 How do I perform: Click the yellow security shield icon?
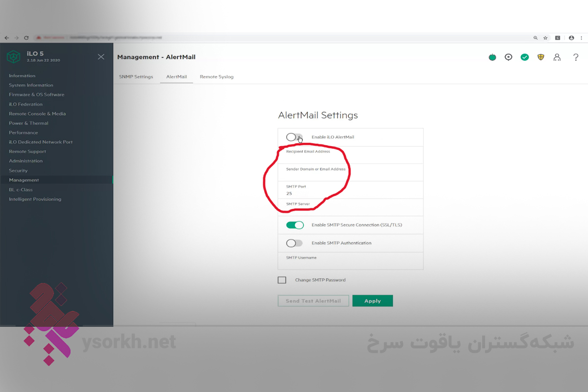pyautogui.click(x=541, y=57)
